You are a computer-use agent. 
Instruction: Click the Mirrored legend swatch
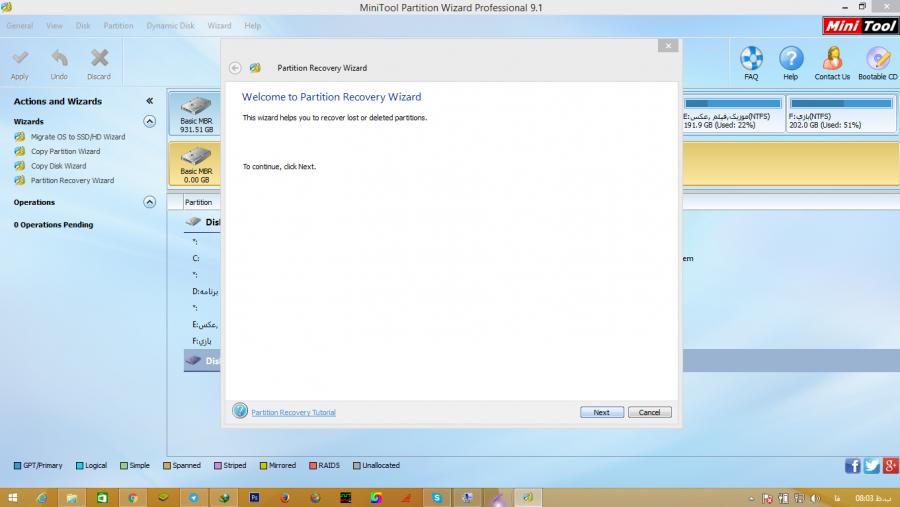pyautogui.click(x=263, y=466)
